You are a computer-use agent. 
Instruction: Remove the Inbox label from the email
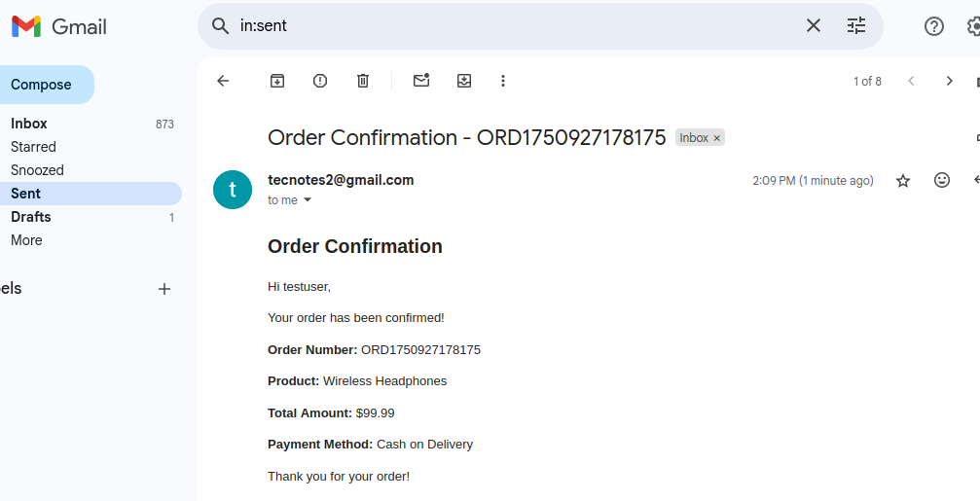point(717,138)
